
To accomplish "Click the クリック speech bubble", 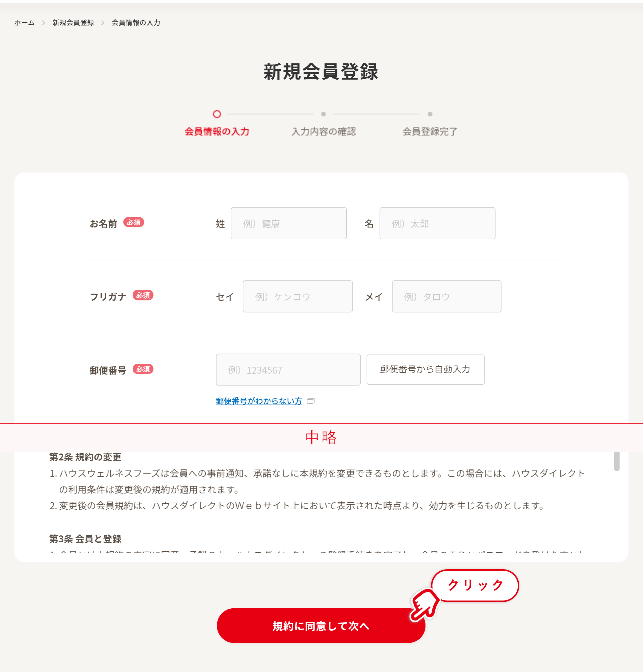I will [x=475, y=585].
